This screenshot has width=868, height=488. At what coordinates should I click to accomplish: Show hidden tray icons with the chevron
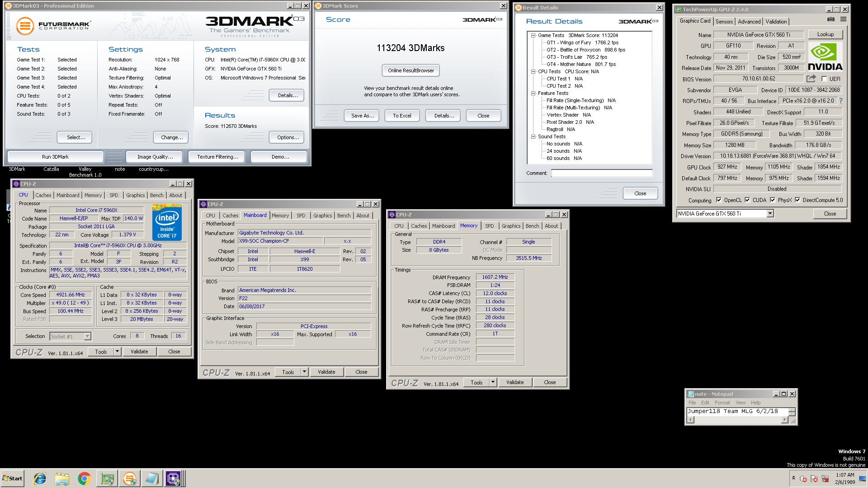pyautogui.click(x=793, y=478)
